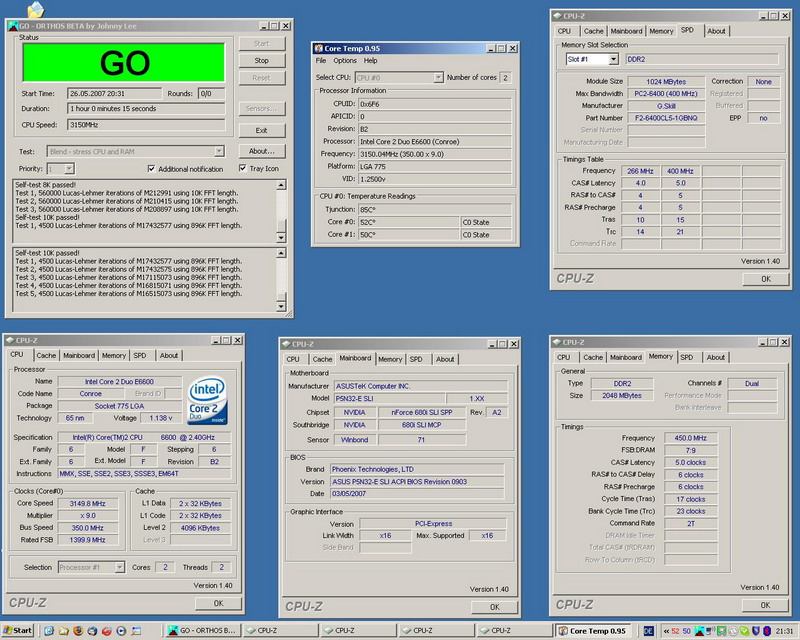Image resolution: width=800 pixels, height=640 pixels.
Task: Select the SPD tab in the ASUSTeK mainboard CPU-Z window
Action: click(416, 359)
